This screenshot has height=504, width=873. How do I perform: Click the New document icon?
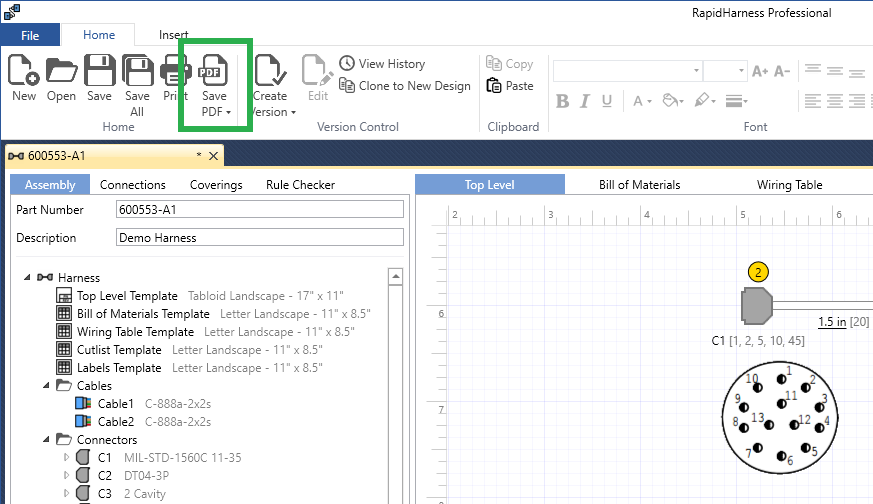tap(23, 70)
